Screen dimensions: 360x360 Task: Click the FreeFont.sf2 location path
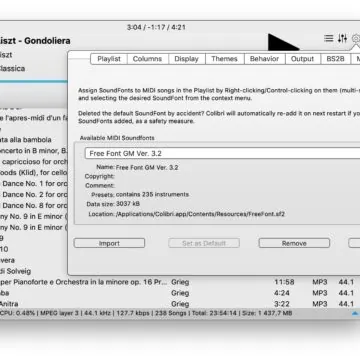point(200,214)
